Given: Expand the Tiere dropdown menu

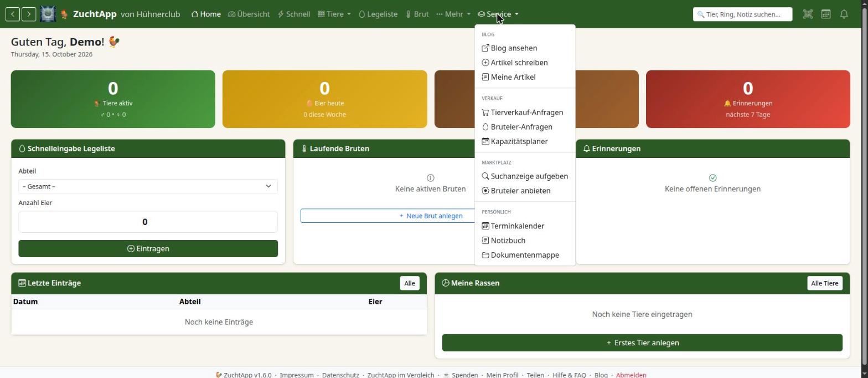Looking at the screenshot, I should [x=334, y=14].
